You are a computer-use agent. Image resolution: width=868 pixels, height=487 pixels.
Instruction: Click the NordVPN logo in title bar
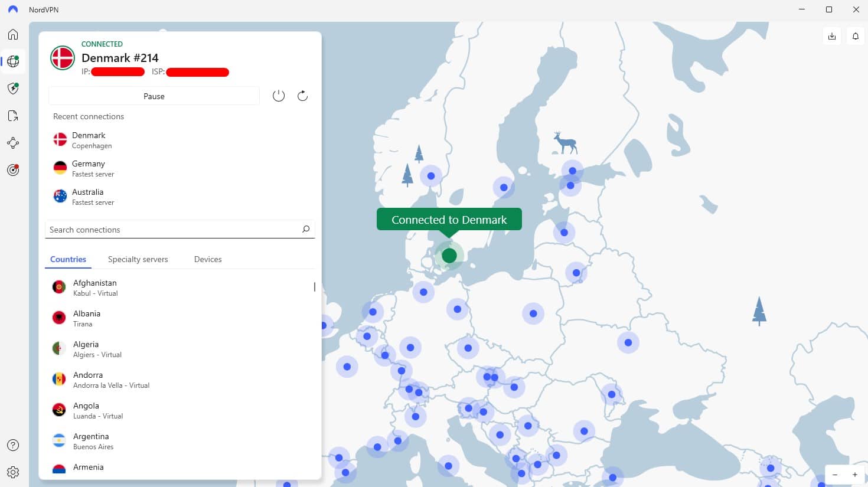13,9
